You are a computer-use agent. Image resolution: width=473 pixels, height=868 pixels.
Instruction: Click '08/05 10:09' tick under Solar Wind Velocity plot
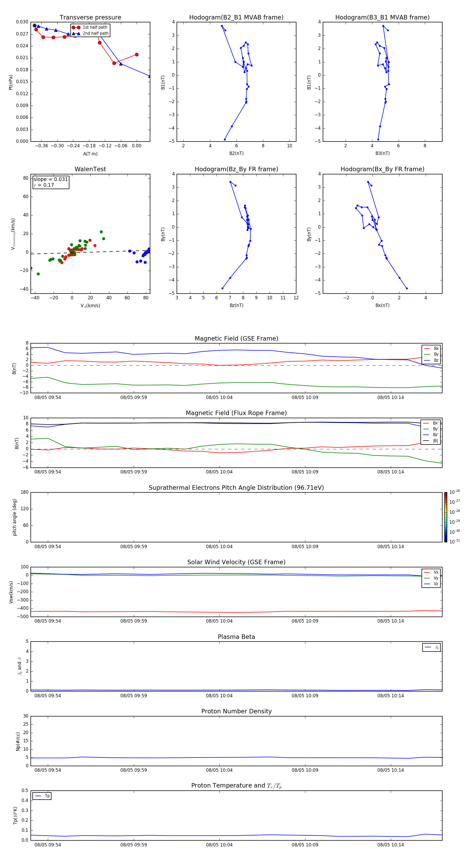click(x=305, y=621)
